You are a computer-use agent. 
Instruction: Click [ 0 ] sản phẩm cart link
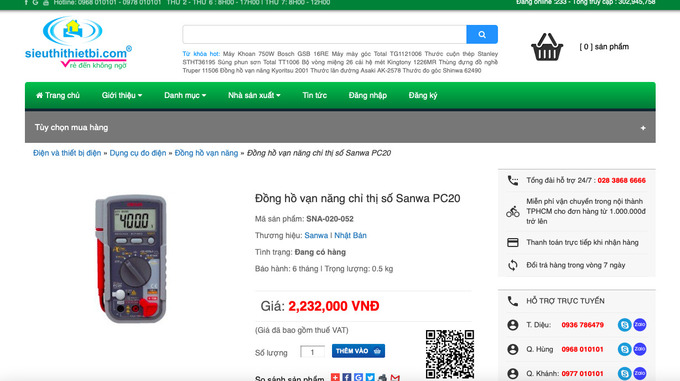[x=604, y=47]
